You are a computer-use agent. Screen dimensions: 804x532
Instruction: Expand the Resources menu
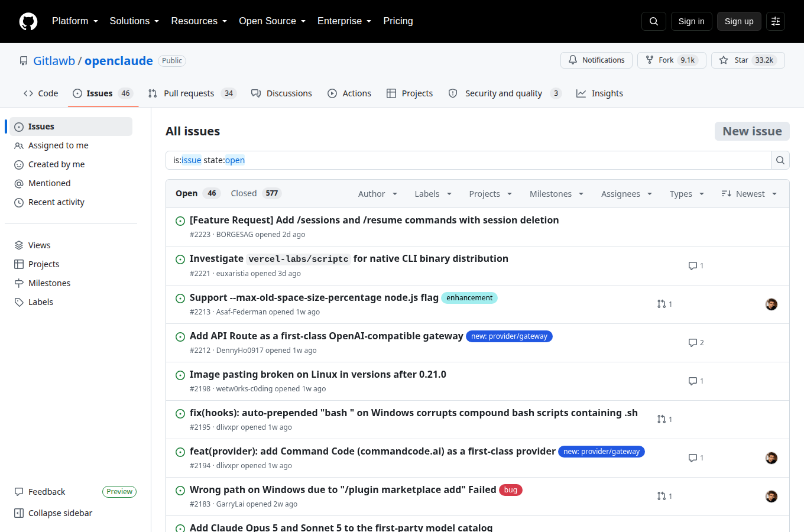point(199,21)
